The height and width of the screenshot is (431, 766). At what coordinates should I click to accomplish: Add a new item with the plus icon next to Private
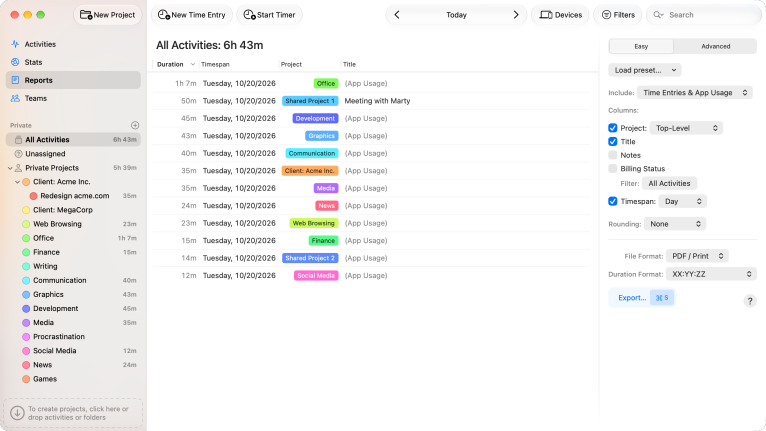[x=135, y=125]
